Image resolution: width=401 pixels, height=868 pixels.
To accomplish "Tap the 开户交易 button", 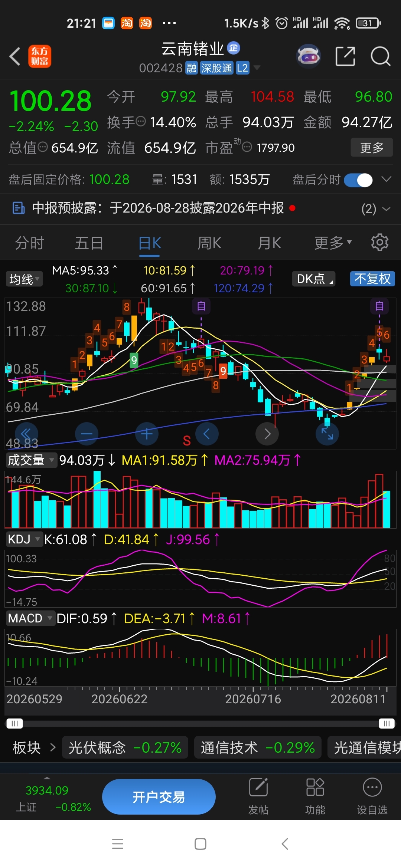I will 159,797.
